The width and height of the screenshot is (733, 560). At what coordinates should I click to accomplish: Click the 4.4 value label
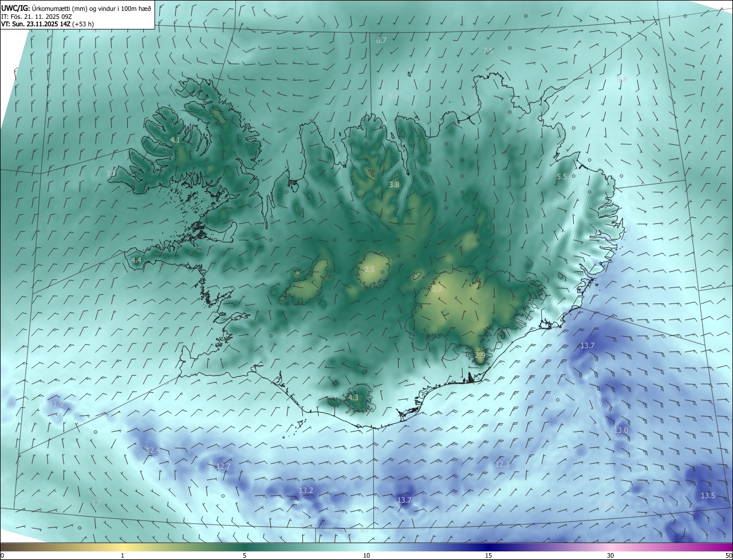coord(136,261)
